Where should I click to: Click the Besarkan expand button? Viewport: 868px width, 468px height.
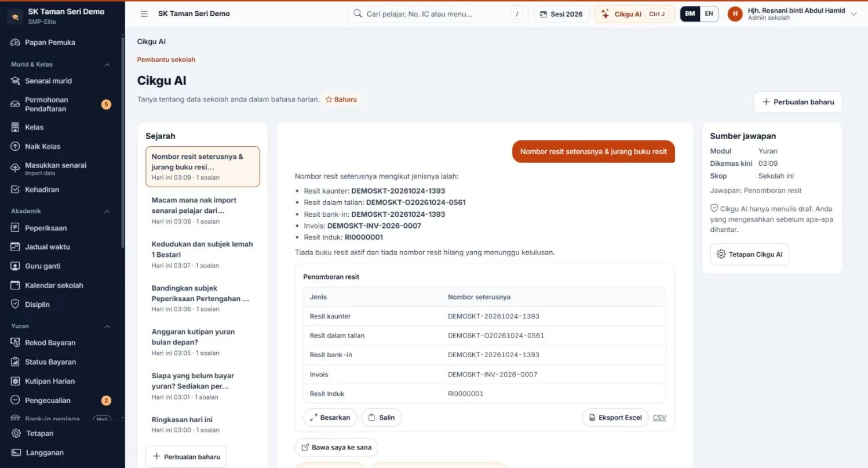(x=330, y=418)
